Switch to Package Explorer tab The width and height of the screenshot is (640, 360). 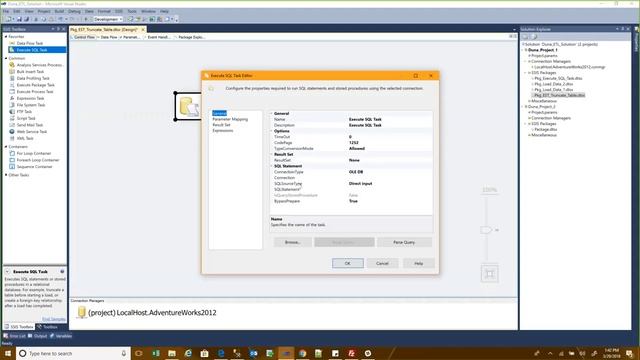[x=189, y=37]
